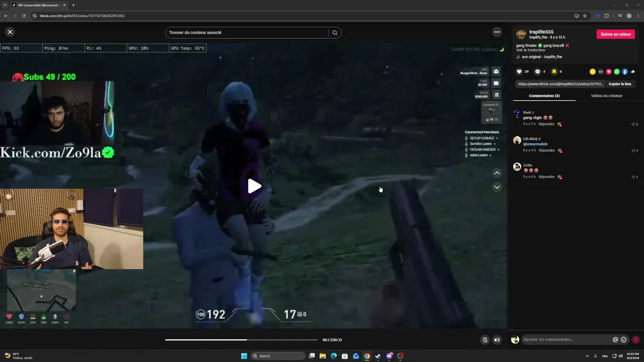Open comments via the speech bubble icon
Screen dimensions: 644x362
click(537, 71)
